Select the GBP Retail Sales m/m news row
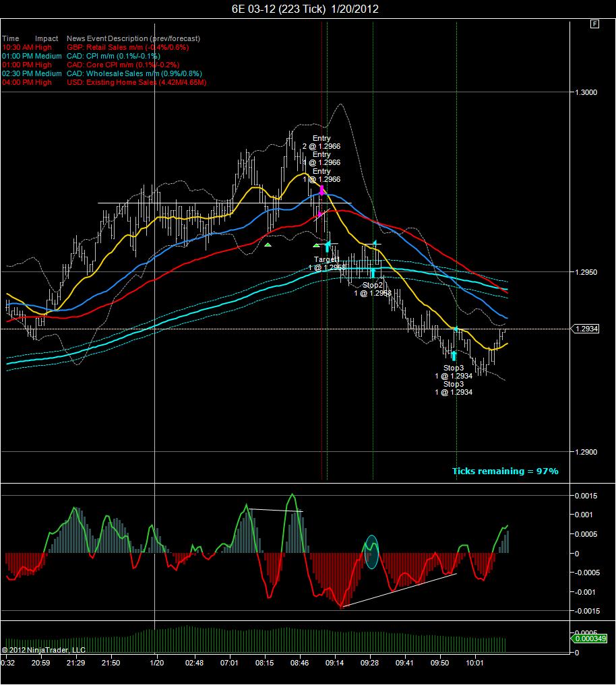Screen dimensions: 616x685 pyautogui.click(x=95, y=47)
